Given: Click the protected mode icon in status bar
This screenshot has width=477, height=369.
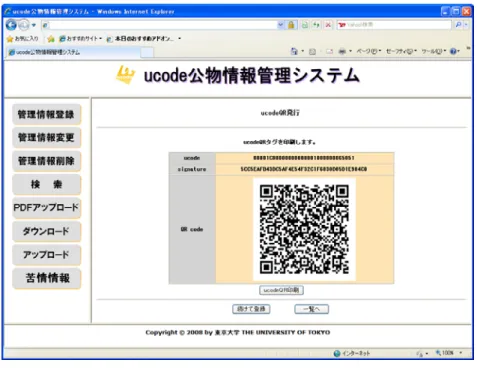Looking at the screenshot, I should (420, 353).
